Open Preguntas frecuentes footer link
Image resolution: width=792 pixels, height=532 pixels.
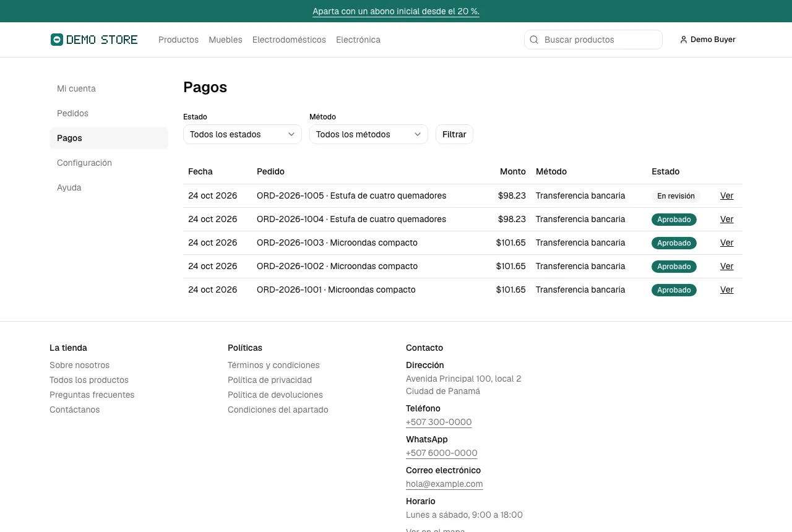pos(92,395)
